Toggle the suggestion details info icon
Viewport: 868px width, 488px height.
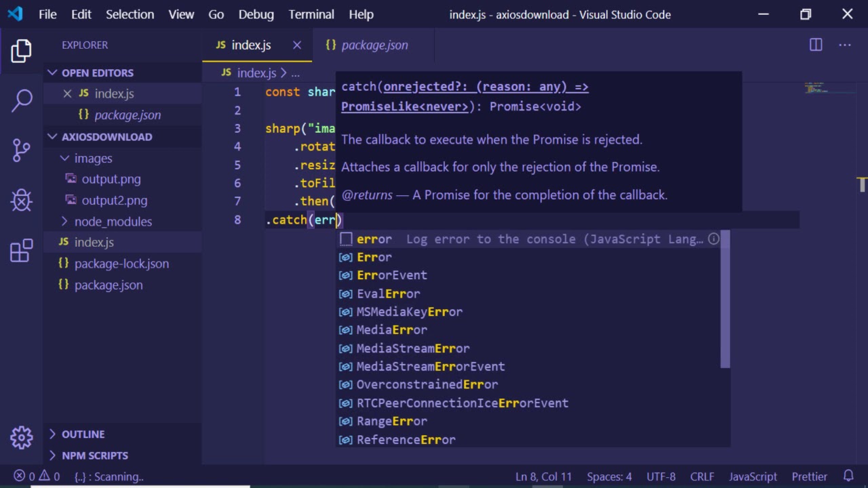(713, 239)
